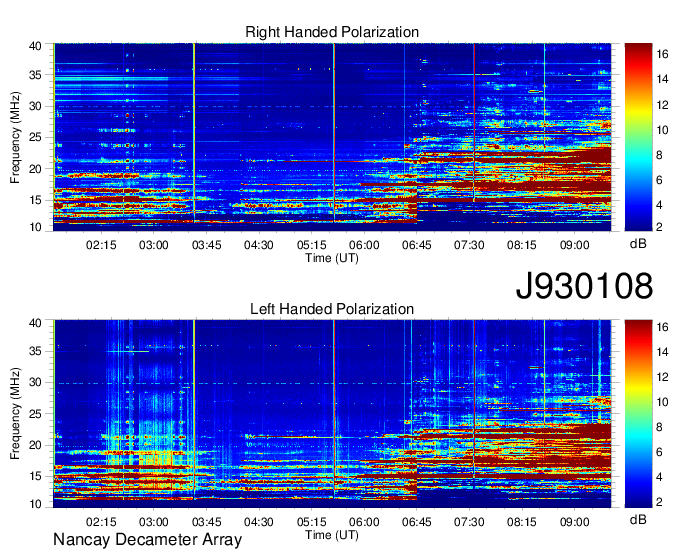Click "Time (UT)" label under Left Handed plot
The width and height of the screenshot is (680, 552).
tap(332, 535)
